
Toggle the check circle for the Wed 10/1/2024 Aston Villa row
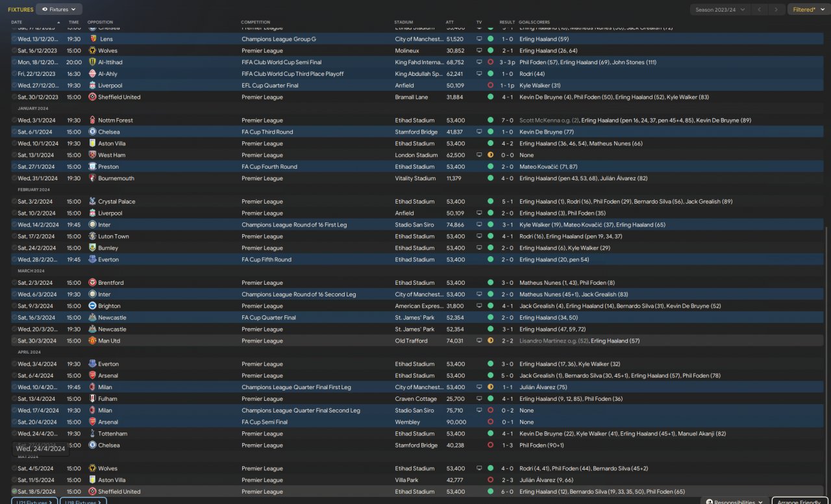tap(14, 143)
